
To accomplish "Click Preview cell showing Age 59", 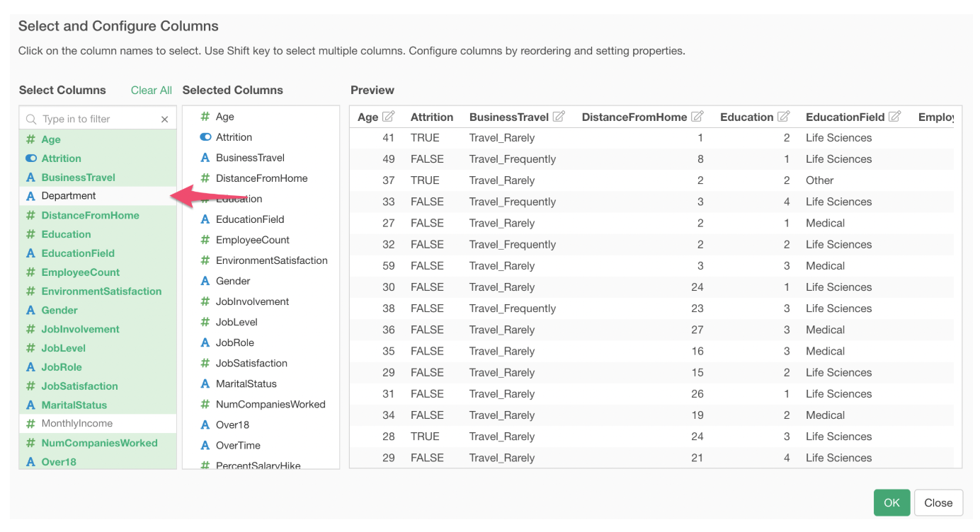I will 389,266.
